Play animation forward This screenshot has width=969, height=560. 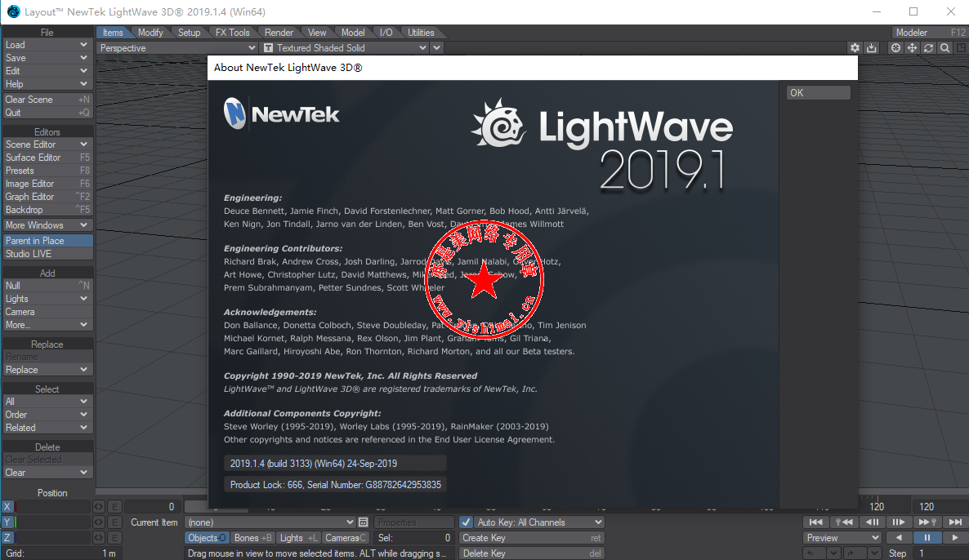click(x=955, y=538)
